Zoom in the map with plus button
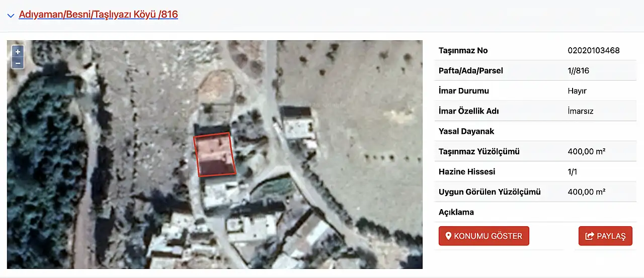Image resolution: width=644 pixels, height=278 pixels. click(x=18, y=52)
